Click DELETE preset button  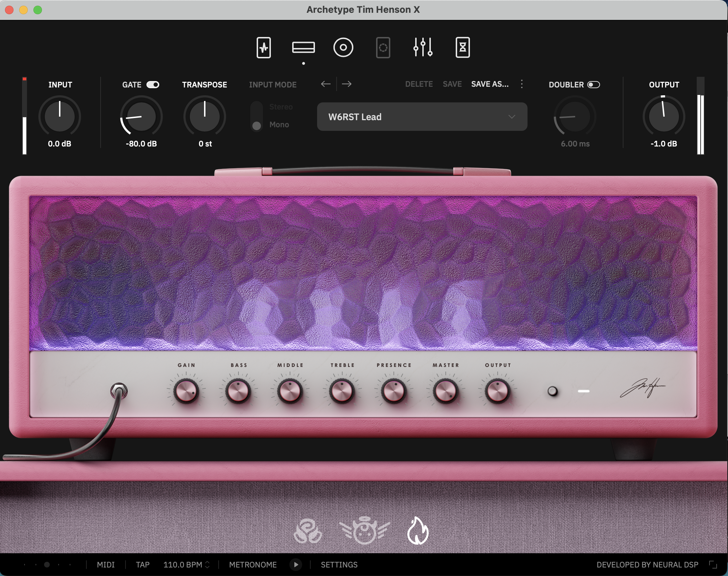pyautogui.click(x=419, y=84)
